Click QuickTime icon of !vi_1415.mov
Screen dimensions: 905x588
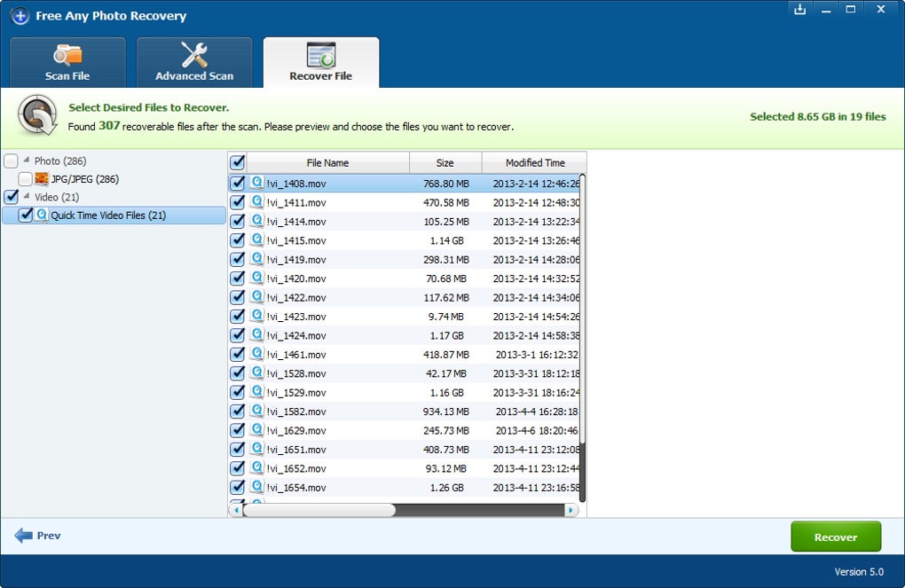pyautogui.click(x=256, y=239)
